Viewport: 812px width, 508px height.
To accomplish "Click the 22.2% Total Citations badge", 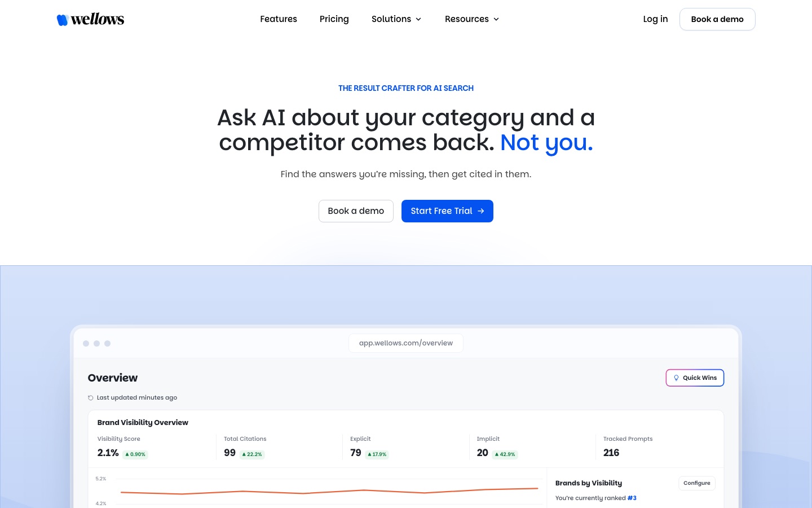I will click(x=252, y=454).
